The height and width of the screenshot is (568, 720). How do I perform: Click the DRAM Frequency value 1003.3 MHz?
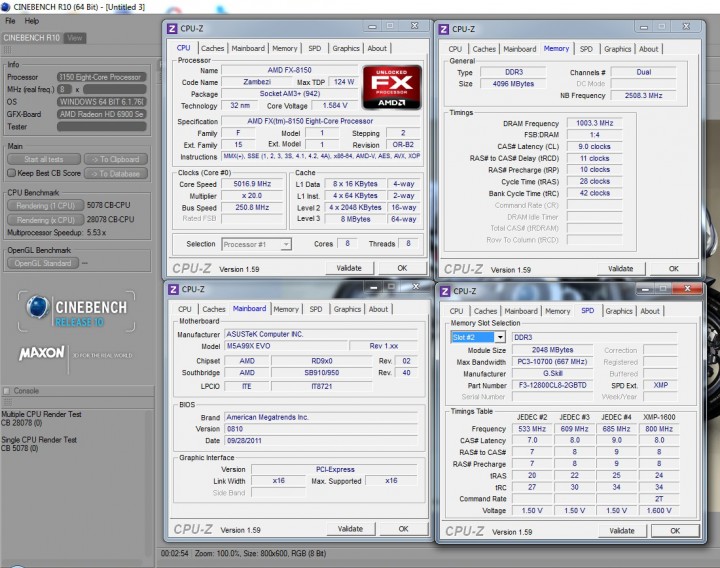tap(595, 123)
